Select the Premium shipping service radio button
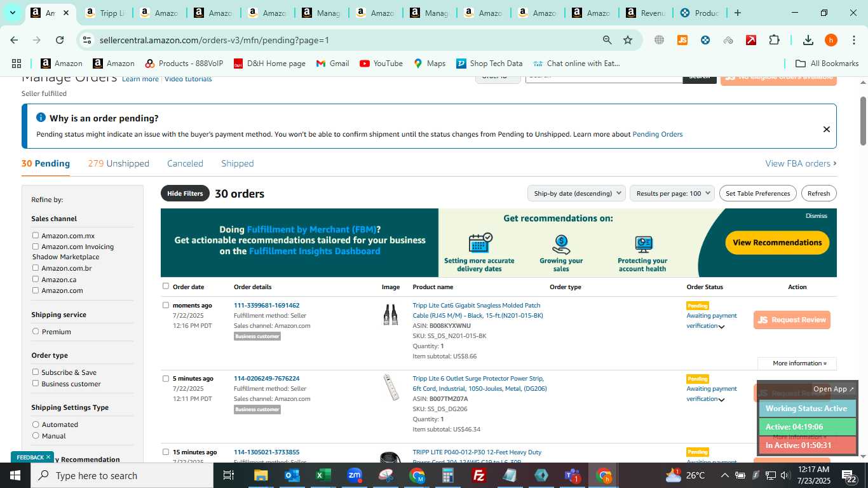 [x=36, y=331]
